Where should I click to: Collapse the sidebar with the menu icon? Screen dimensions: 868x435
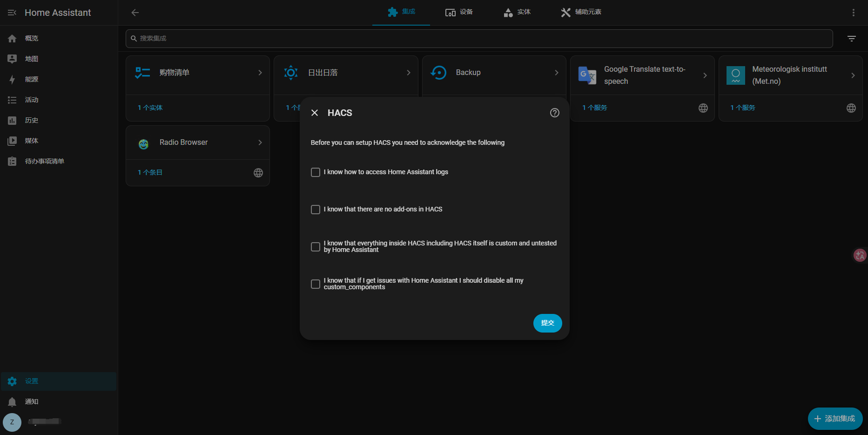pyautogui.click(x=12, y=13)
